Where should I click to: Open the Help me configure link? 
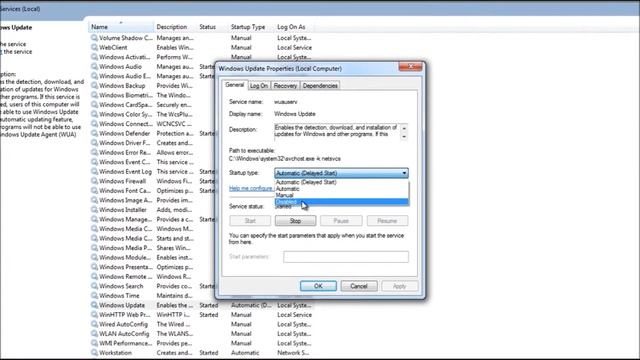(251, 188)
